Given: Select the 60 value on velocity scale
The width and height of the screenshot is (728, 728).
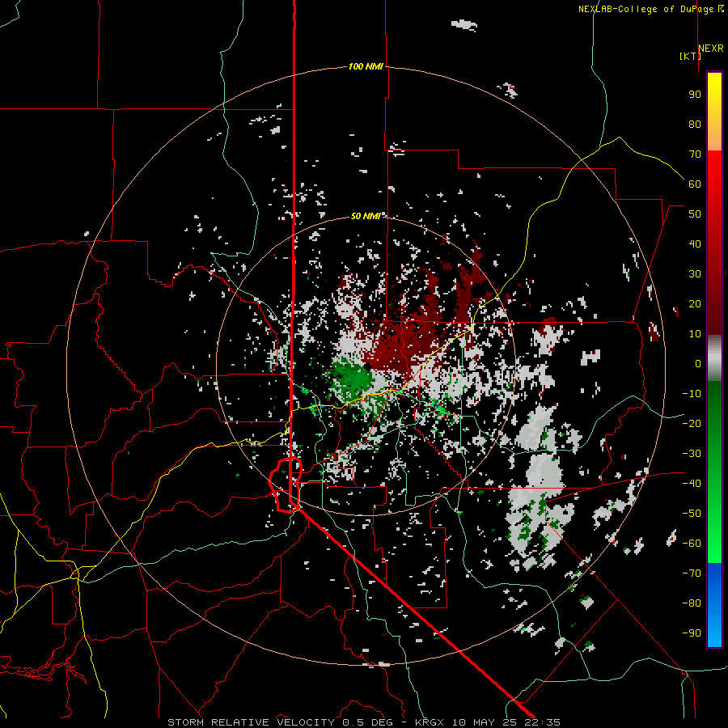Looking at the screenshot, I should pos(695,184).
